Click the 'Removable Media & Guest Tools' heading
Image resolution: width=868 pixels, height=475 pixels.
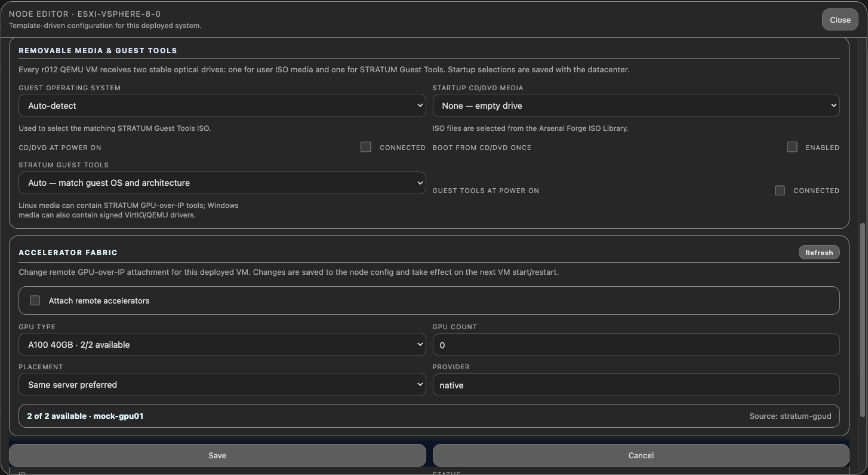pyautogui.click(x=98, y=51)
